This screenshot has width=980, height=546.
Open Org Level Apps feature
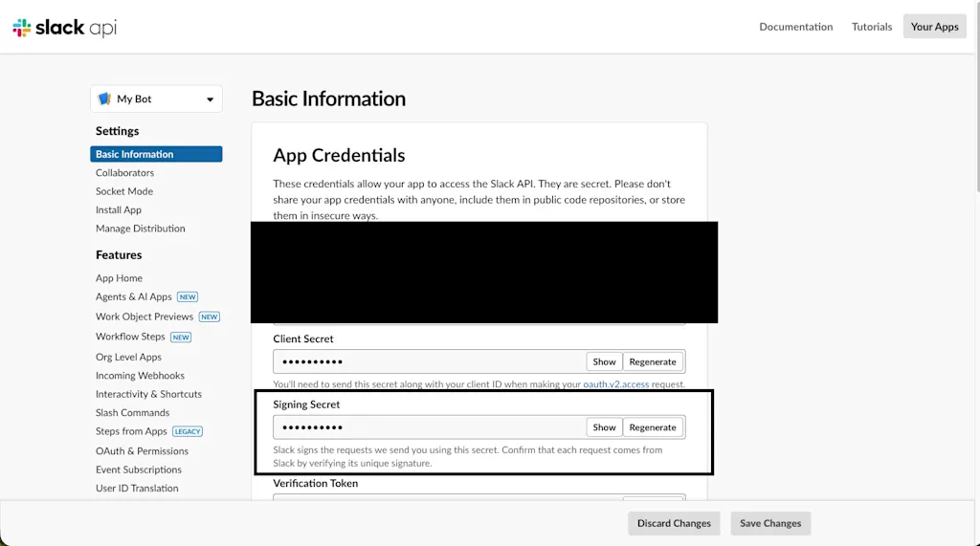128,357
